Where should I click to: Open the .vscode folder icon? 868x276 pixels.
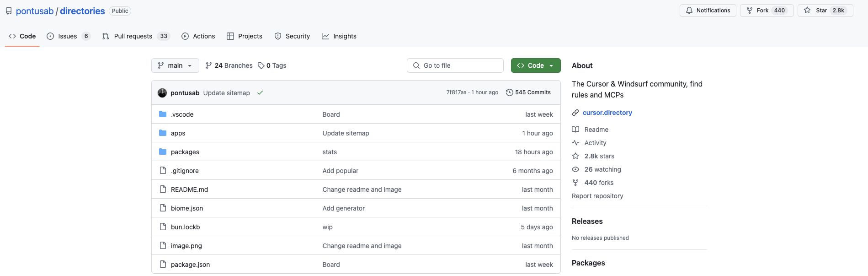tap(163, 114)
